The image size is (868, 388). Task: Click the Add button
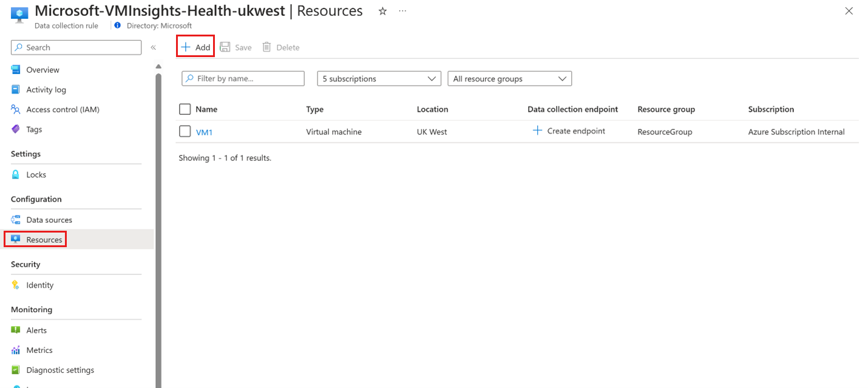point(195,46)
